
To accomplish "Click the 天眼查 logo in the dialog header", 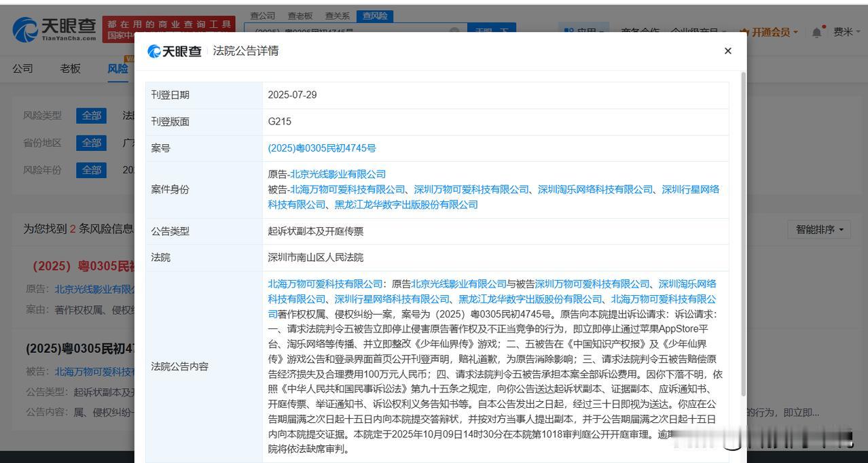I will pyautogui.click(x=175, y=51).
